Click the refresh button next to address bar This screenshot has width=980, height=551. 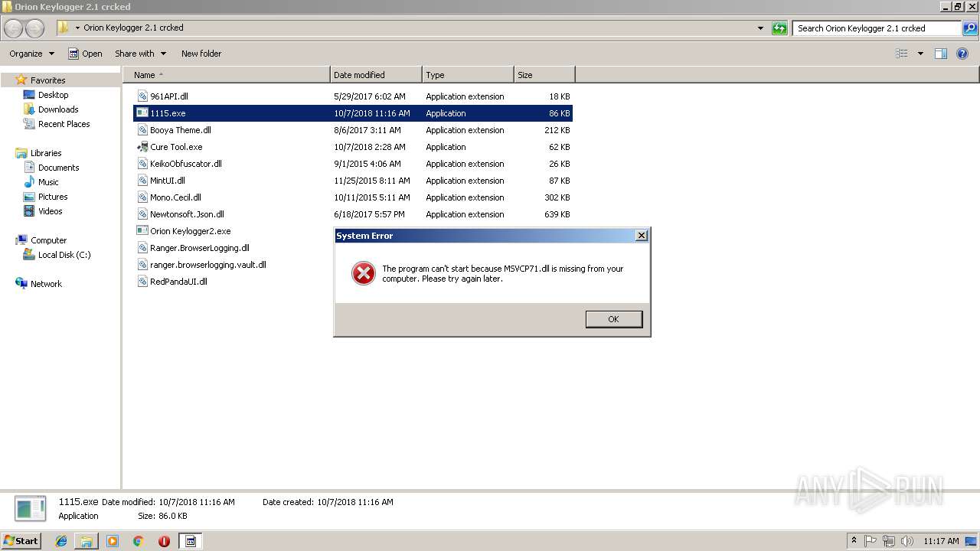(779, 28)
